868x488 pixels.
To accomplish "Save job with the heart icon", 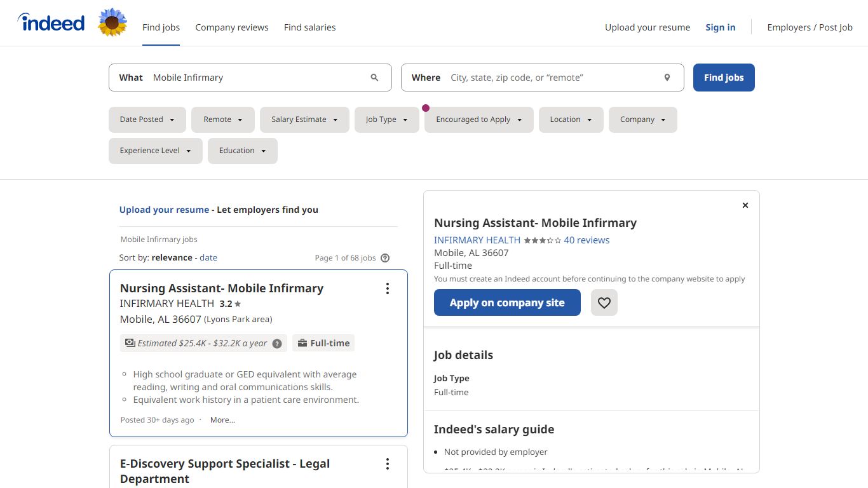I will (604, 302).
